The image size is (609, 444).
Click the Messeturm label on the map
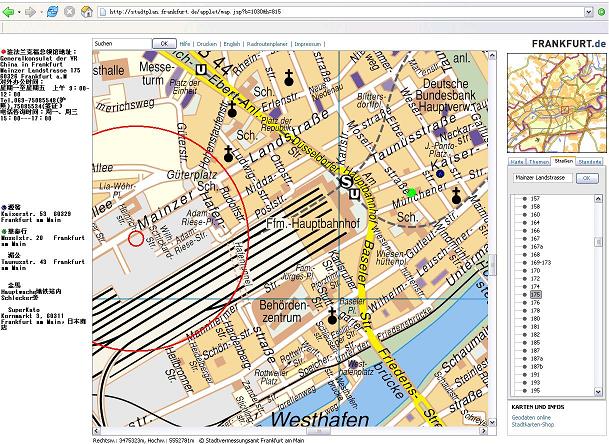pos(156,74)
